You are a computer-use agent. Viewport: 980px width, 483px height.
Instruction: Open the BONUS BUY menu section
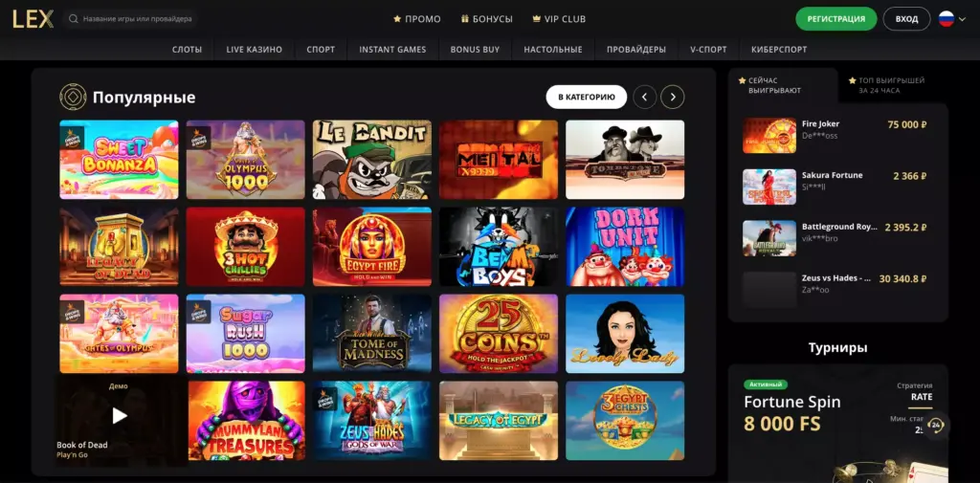[475, 50]
